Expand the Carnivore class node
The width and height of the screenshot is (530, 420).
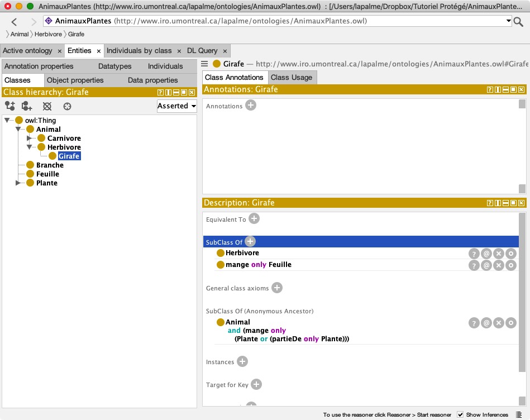[30, 139]
